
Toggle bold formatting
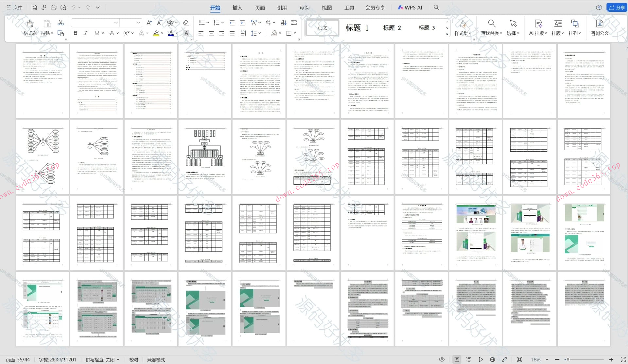(76, 33)
